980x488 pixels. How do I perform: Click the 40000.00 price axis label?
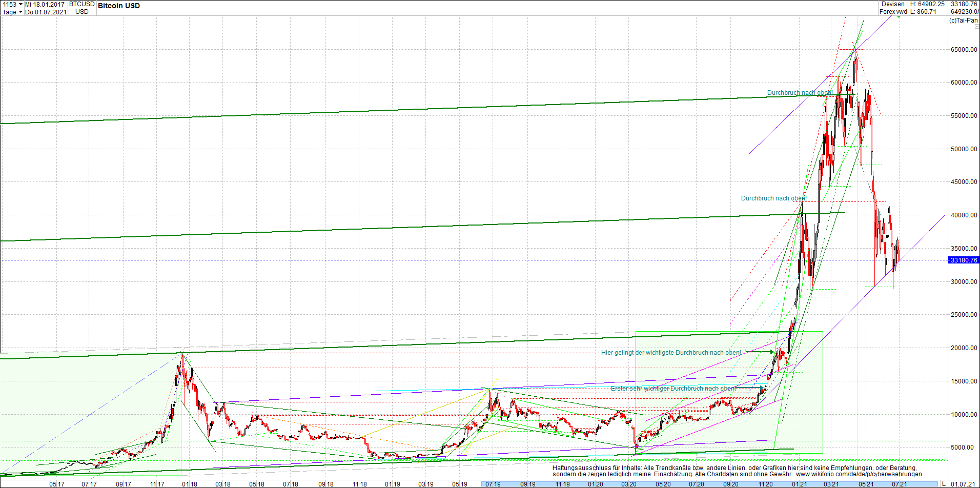pyautogui.click(x=964, y=215)
